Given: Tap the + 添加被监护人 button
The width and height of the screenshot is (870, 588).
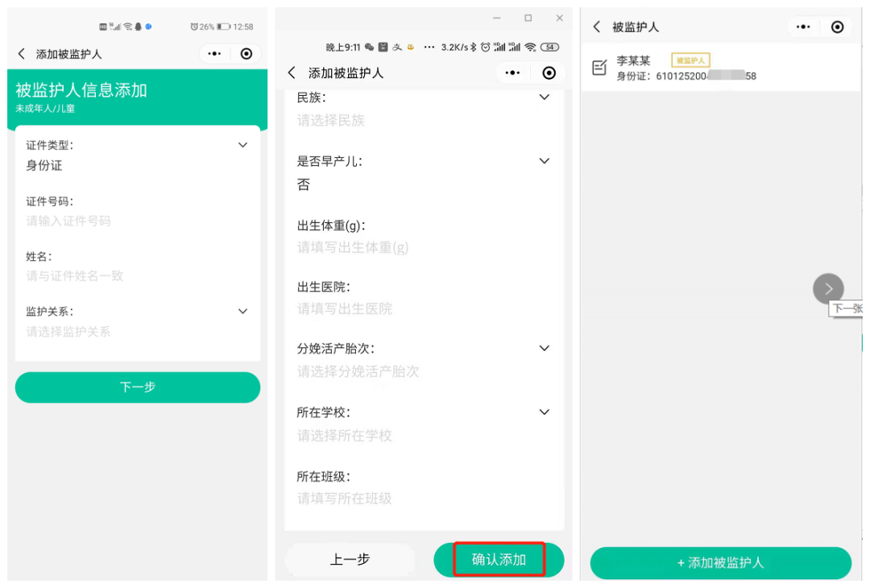Looking at the screenshot, I should [720, 563].
